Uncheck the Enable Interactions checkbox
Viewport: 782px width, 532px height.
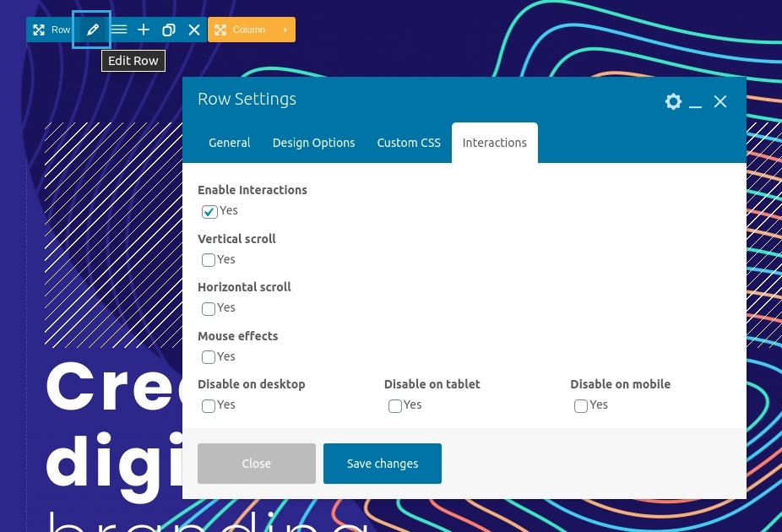pos(209,211)
